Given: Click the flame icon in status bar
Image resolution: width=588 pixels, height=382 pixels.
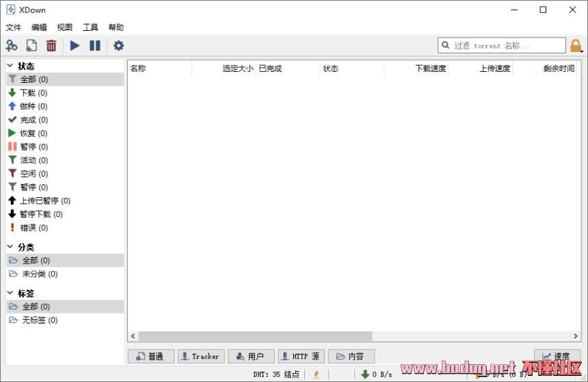Looking at the screenshot, I should point(317,374).
